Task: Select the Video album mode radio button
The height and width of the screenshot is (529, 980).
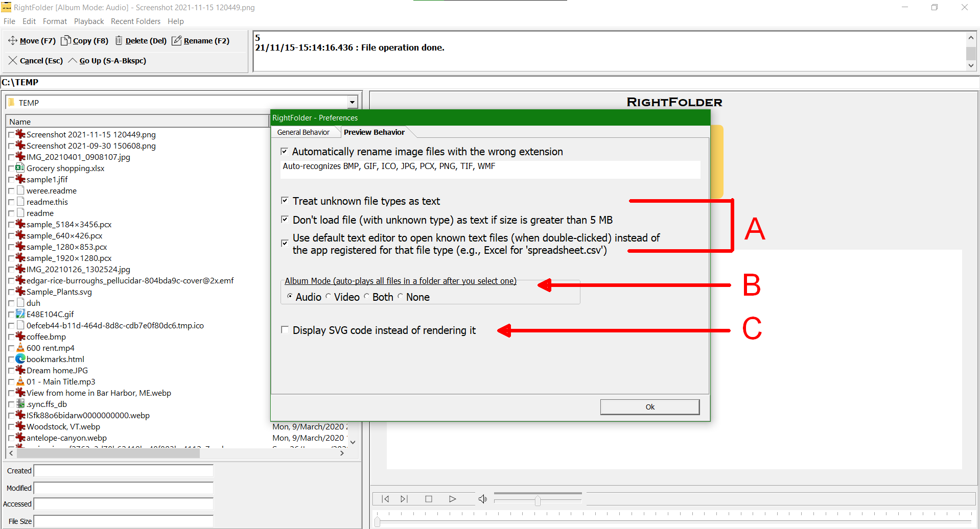Action: pyautogui.click(x=328, y=297)
